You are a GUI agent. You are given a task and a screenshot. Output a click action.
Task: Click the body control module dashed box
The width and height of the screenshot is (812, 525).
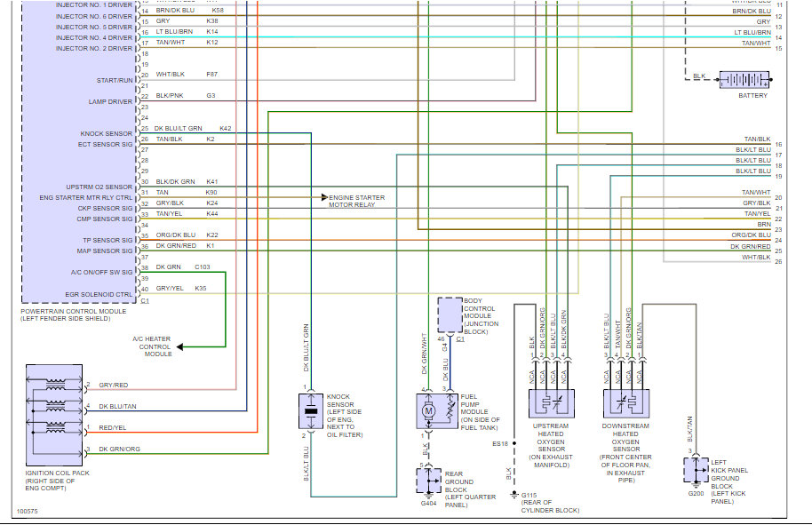click(x=450, y=314)
